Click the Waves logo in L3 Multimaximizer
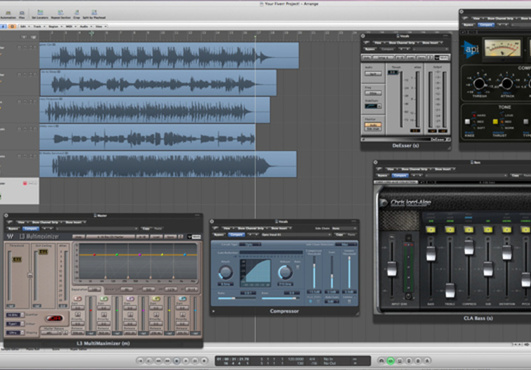 (10, 236)
